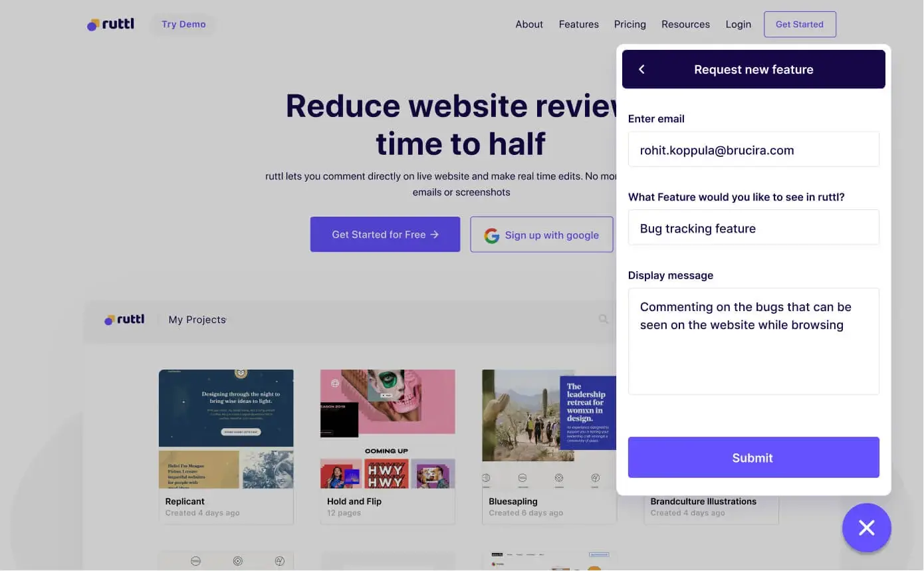Click the My Projects label

tap(197, 320)
